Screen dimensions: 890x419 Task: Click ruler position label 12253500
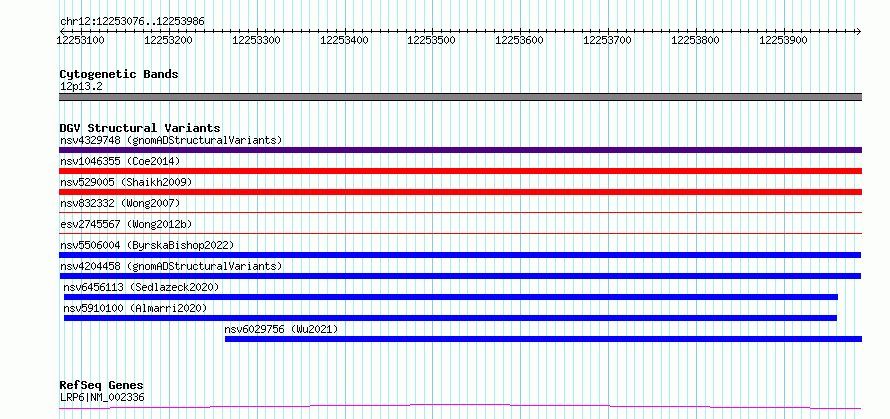click(x=432, y=40)
